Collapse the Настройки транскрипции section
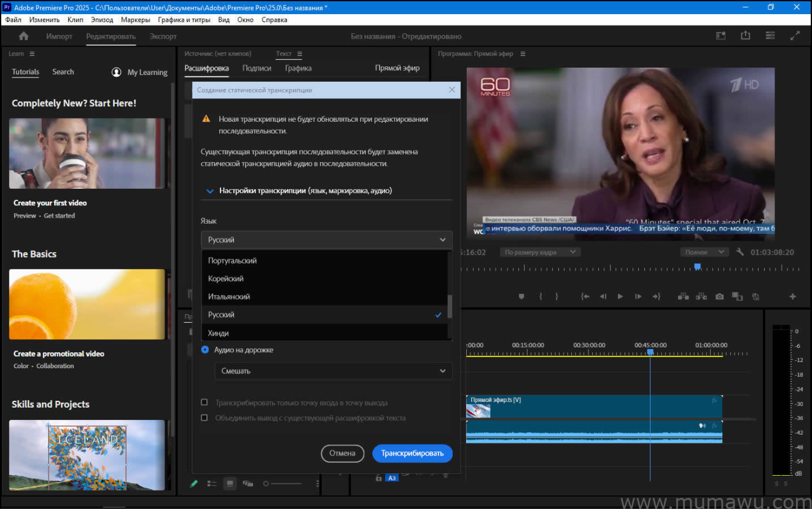 (209, 191)
